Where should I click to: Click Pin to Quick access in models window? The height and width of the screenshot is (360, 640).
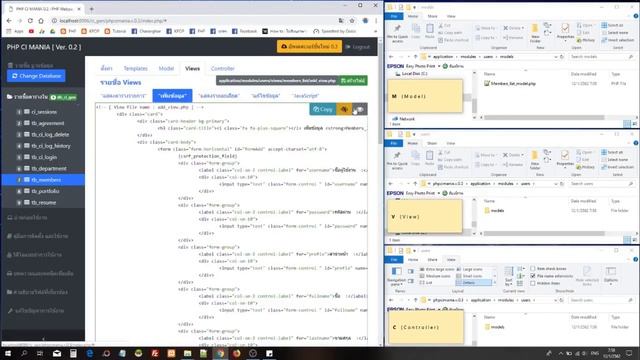[397, 33]
